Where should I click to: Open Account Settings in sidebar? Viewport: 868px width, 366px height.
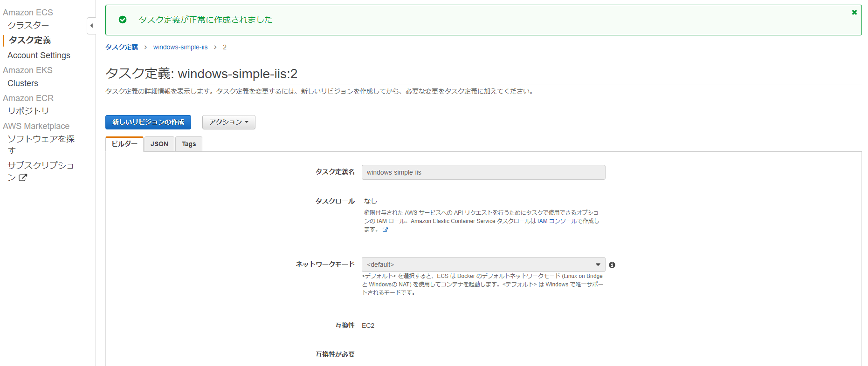pos(39,55)
